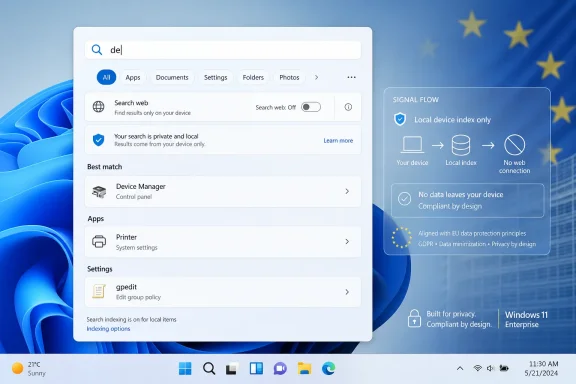Show more filter tabs with right chevron
The height and width of the screenshot is (384, 576).
[316, 77]
